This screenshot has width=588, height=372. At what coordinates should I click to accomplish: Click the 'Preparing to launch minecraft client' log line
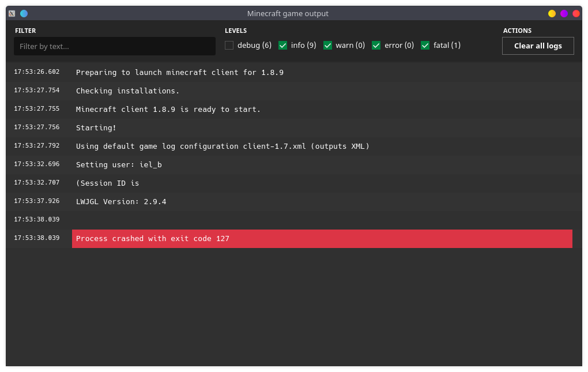180,73
